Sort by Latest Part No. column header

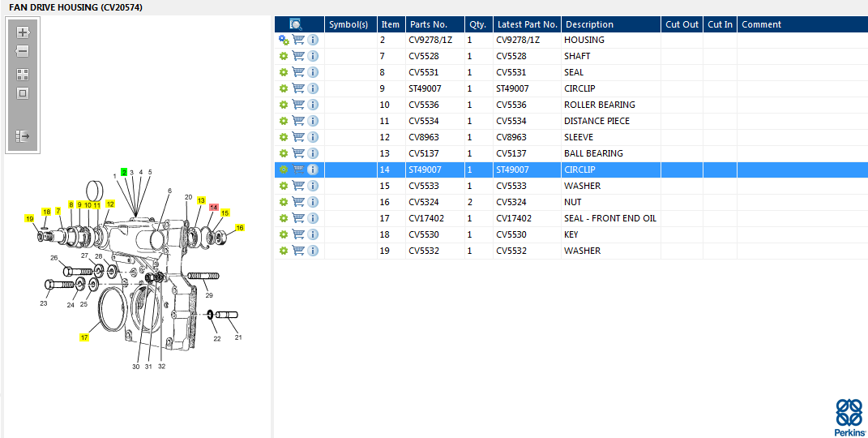click(x=527, y=24)
